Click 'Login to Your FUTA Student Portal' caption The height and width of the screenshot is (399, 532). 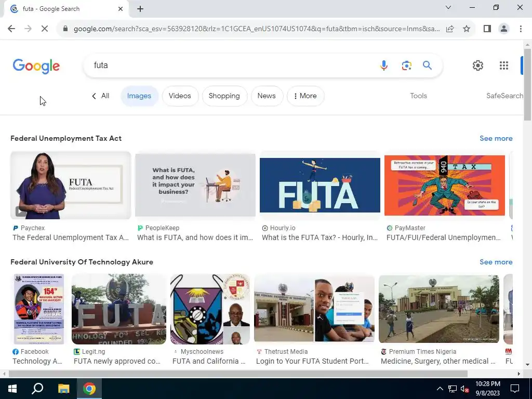click(312, 361)
